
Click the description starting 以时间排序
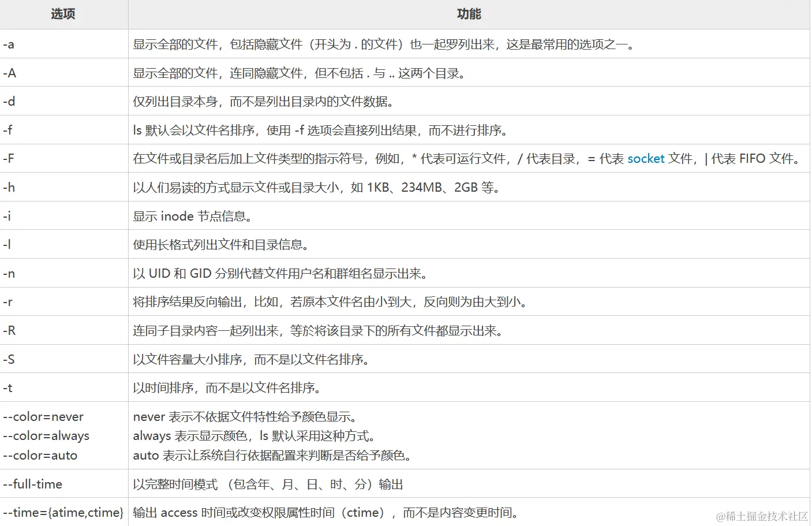[x=227, y=388]
